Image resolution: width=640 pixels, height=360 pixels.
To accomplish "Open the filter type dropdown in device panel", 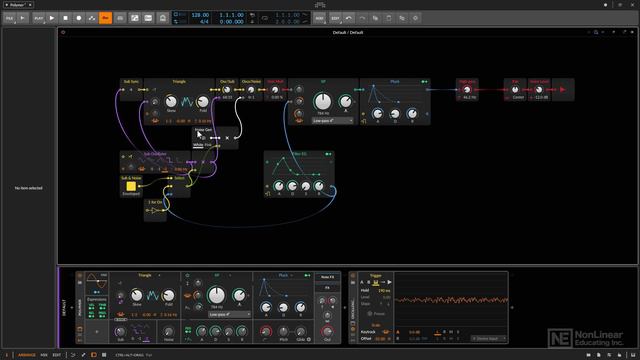I will 230,276.
